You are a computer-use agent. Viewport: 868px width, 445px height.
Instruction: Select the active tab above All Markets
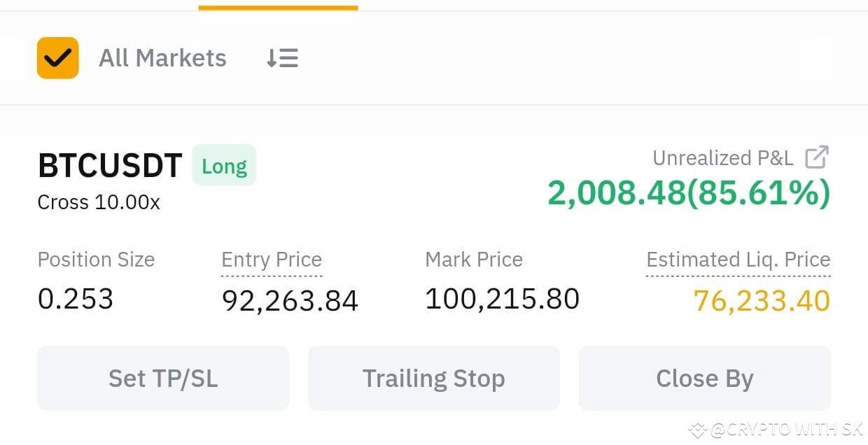pyautogui.click(x=278, y=6)
